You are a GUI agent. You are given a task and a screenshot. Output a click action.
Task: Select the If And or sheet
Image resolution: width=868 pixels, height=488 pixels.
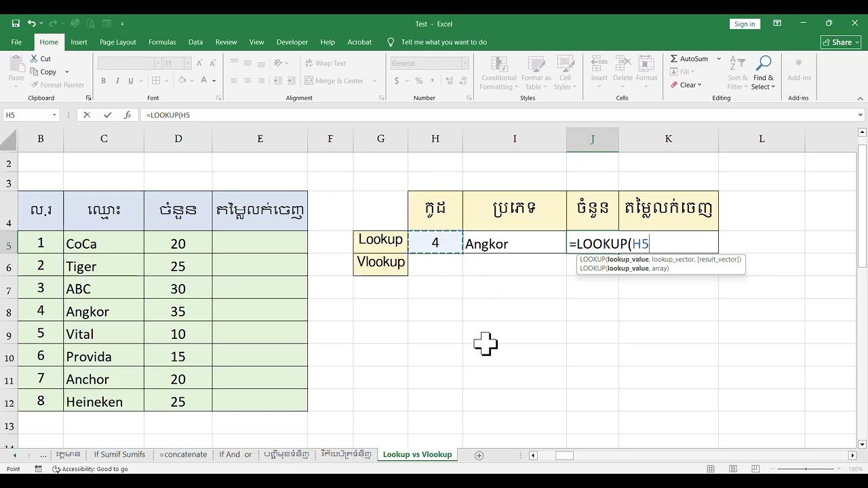(235, 455)
